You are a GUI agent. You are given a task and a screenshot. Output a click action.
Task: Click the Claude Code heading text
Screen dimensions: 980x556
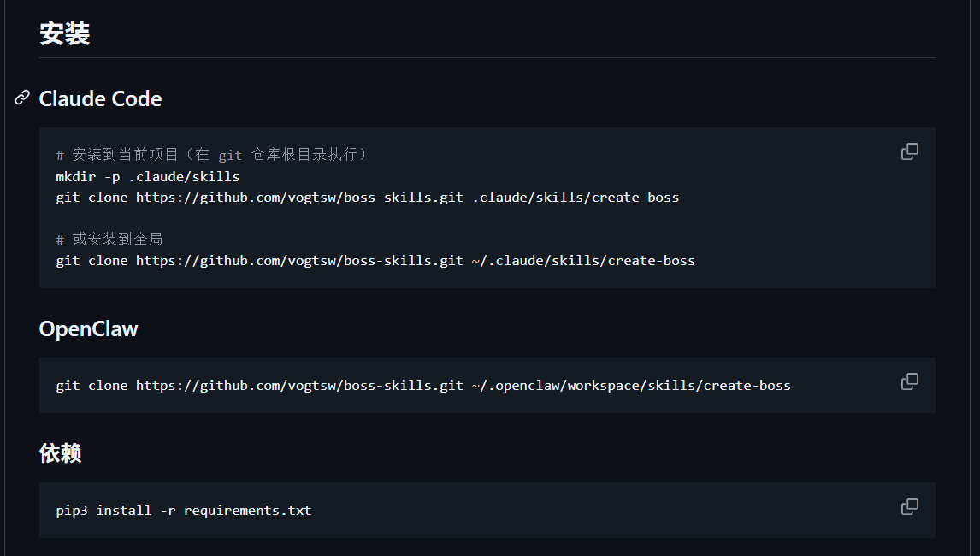(x=100, y=99)
